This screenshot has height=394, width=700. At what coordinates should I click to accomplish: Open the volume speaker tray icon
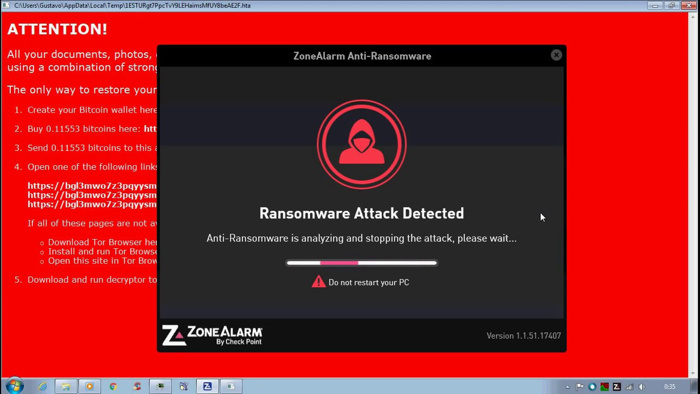[642, 387]
